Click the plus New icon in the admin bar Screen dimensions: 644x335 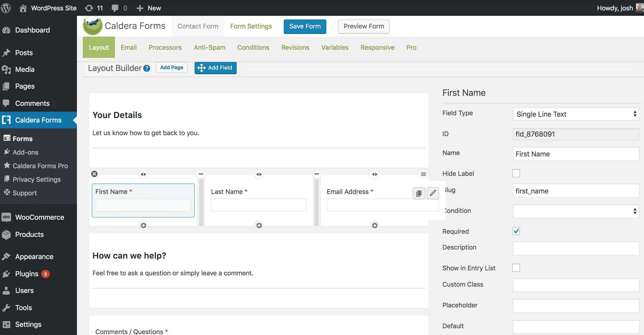[140, 8]
